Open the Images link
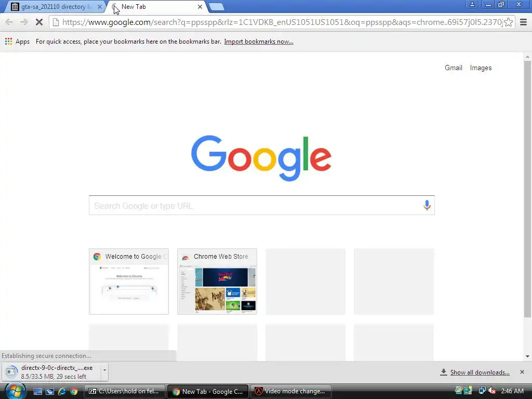Viewport: 532px width, 399px height. (481, 68)
